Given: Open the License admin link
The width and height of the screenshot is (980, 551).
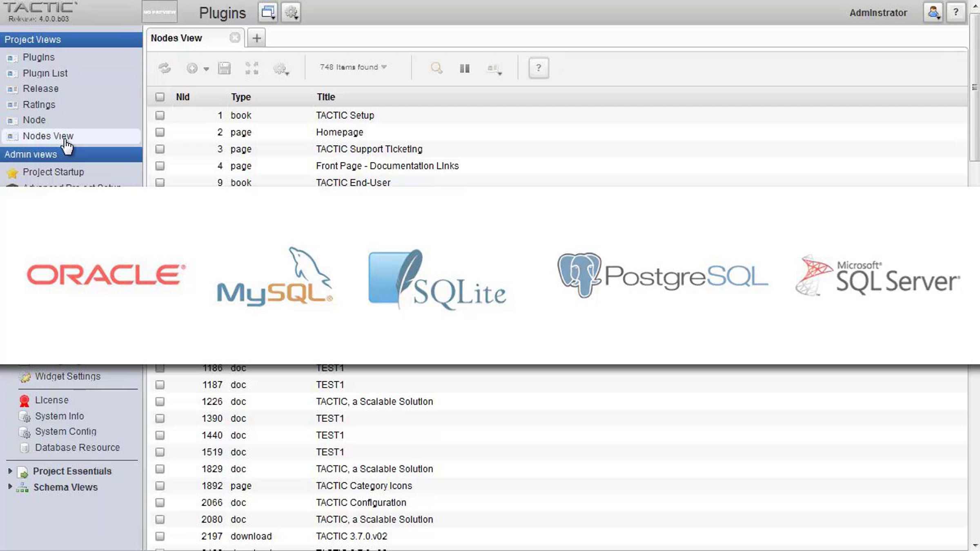Looking at the screenshot, I should pyautogui.click(x=51, y=400).
